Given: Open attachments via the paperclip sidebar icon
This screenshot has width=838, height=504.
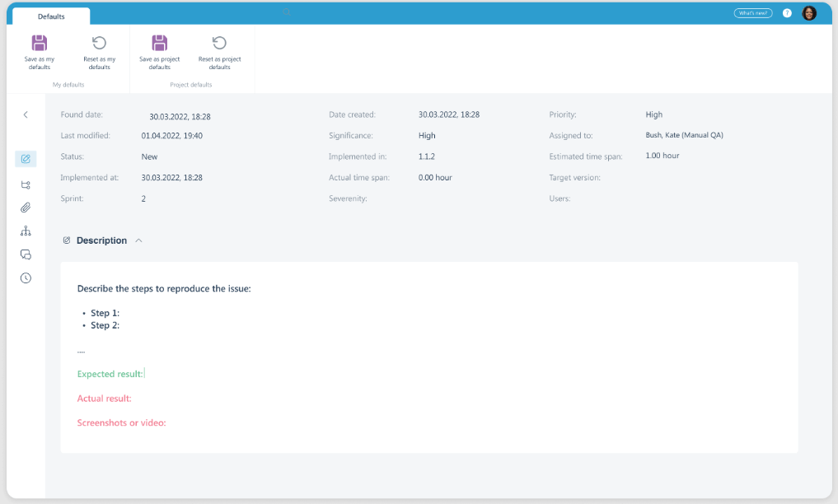Looking at the screenshot, I should coord(26,208).
